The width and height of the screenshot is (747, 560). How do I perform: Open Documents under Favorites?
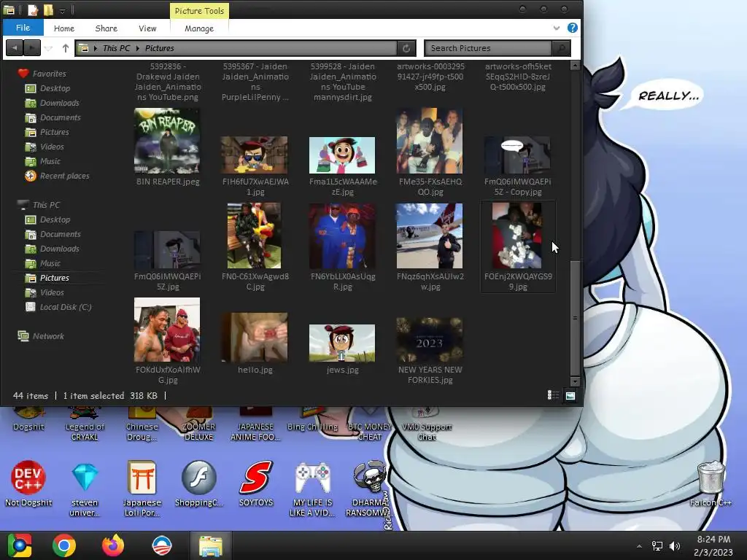click(x=60, y=117)
